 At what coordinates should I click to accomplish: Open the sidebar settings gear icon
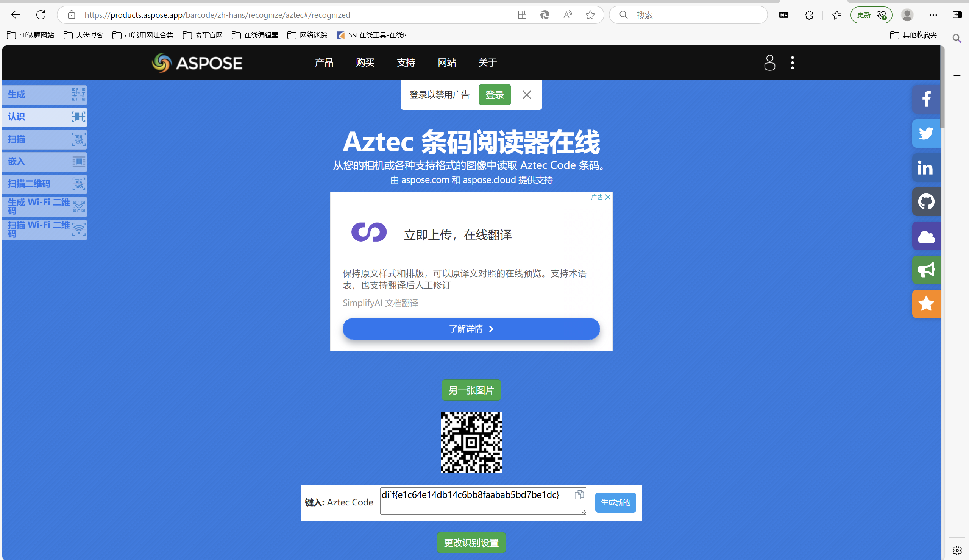[x=957, y=551]
